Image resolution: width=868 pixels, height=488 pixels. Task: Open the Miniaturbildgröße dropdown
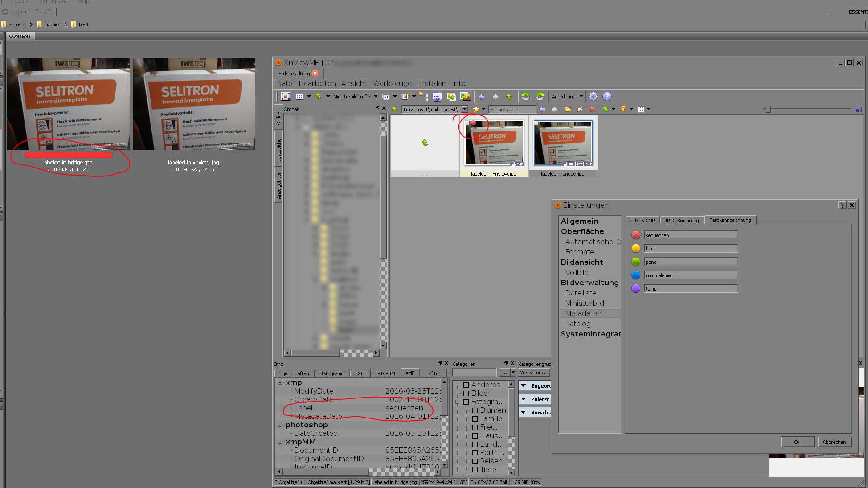tap(375, 96)
